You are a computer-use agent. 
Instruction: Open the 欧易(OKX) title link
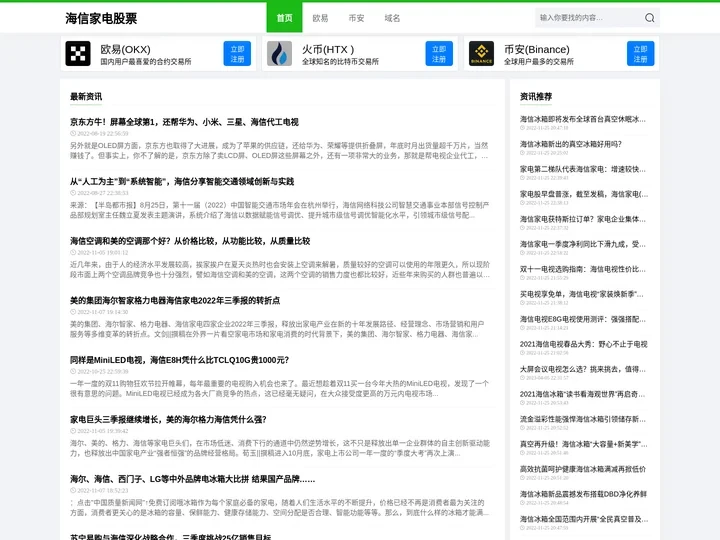point(125,49)
